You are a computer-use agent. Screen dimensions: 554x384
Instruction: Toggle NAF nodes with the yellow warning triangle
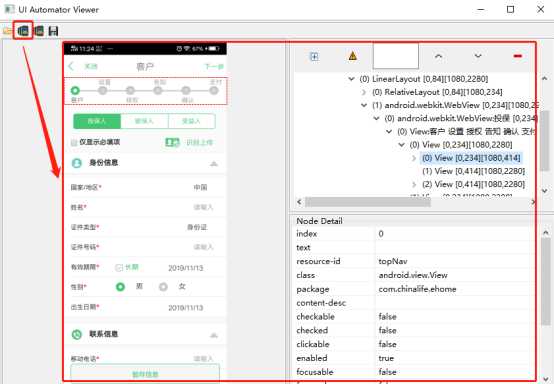pyautogui.click(x=353, y=56)
